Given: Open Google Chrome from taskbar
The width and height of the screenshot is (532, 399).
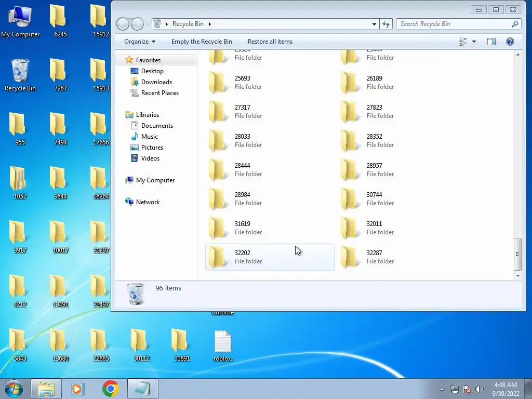Looking at the screenshot, I should [110, 389].
